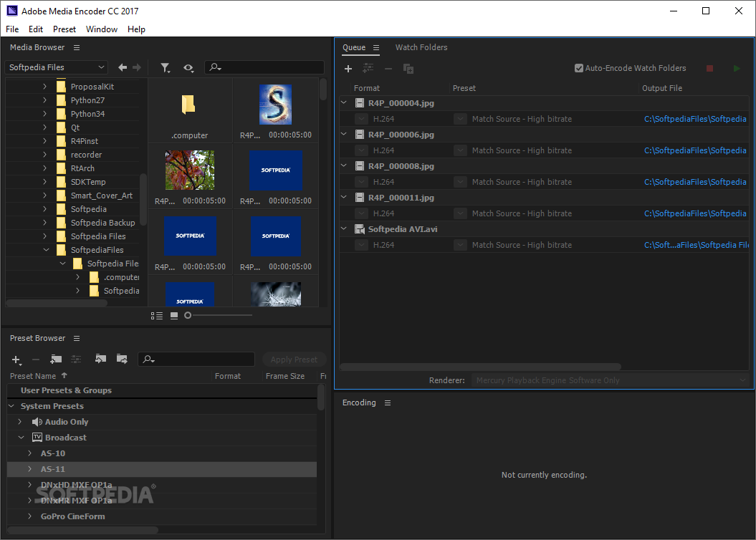
Task: Start the Queue with green play button
Action: coord(737,69)
